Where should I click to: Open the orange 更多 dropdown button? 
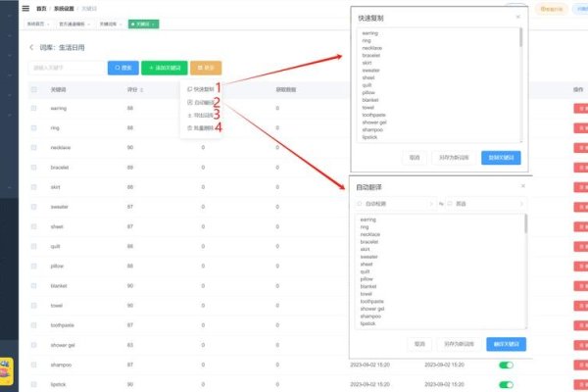[208, 68]
